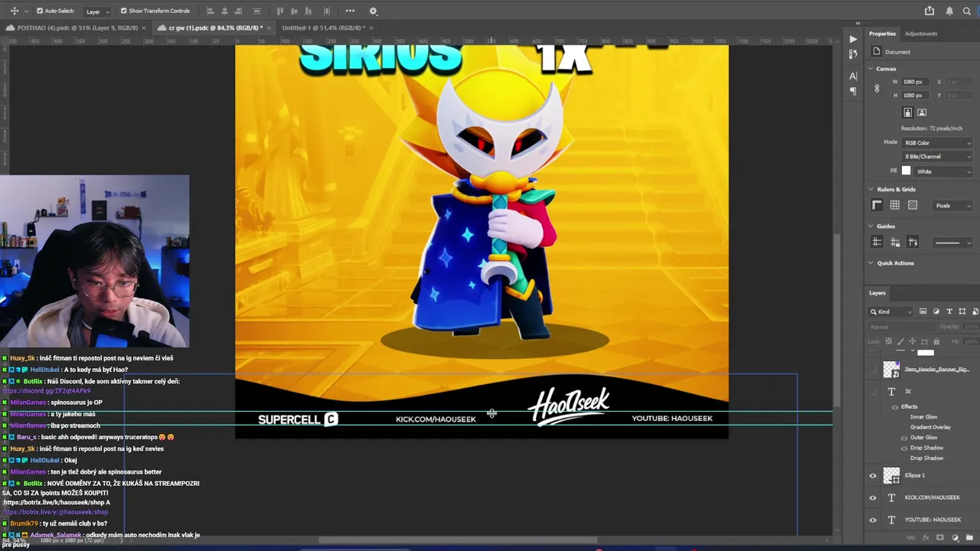Open the RGB Color mode dropdown

pyautogui.click(x=938, y=143)
